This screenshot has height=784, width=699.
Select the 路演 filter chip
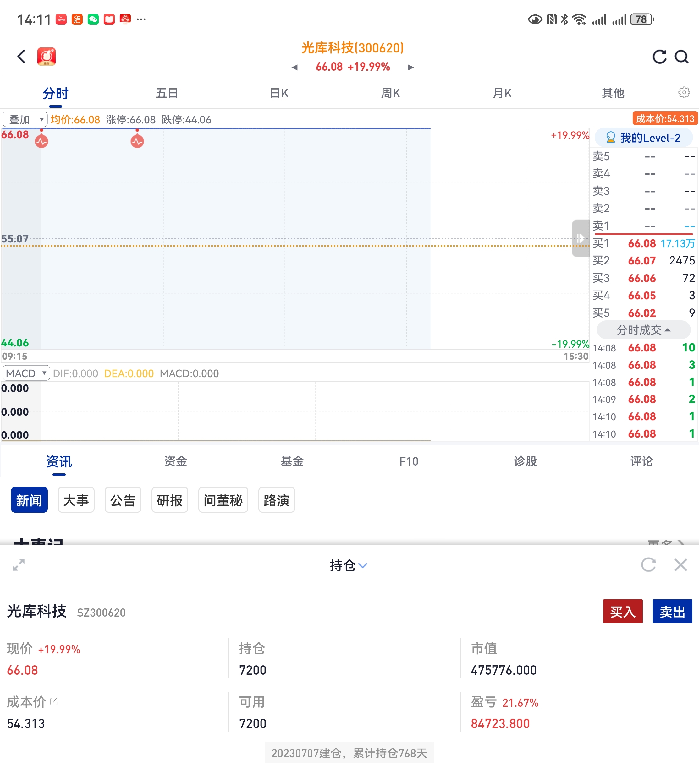pyautogui.click(x=277, y=500)
